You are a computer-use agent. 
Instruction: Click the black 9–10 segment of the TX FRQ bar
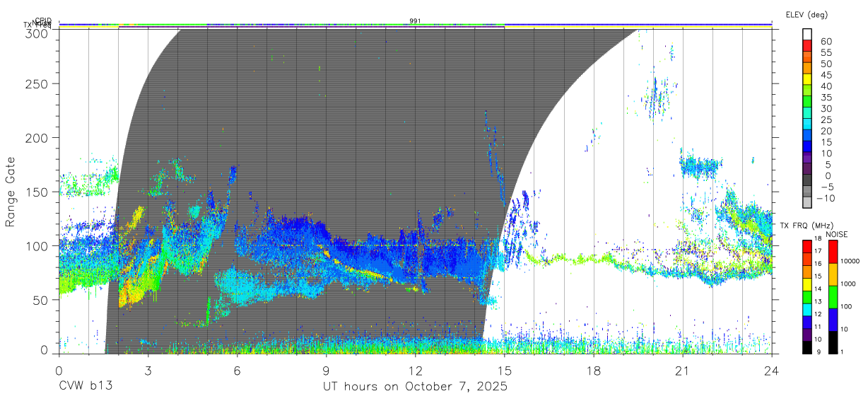point(807,347)
